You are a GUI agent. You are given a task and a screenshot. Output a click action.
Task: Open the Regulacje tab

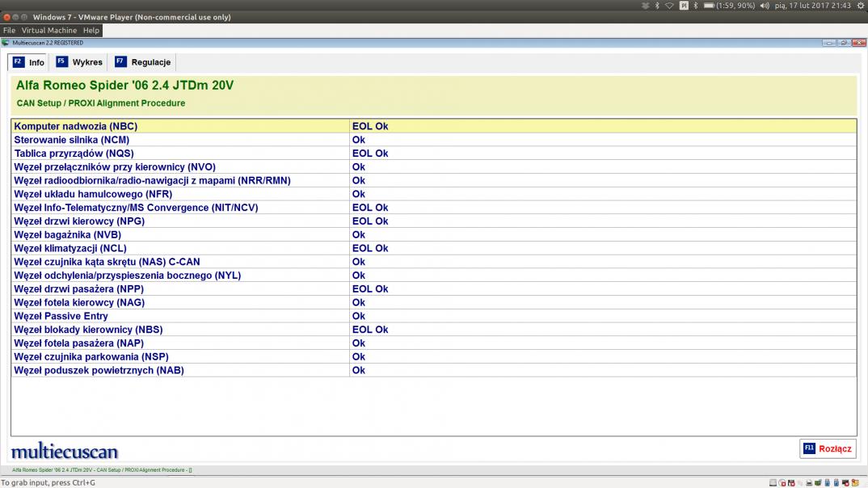[143, 62]
